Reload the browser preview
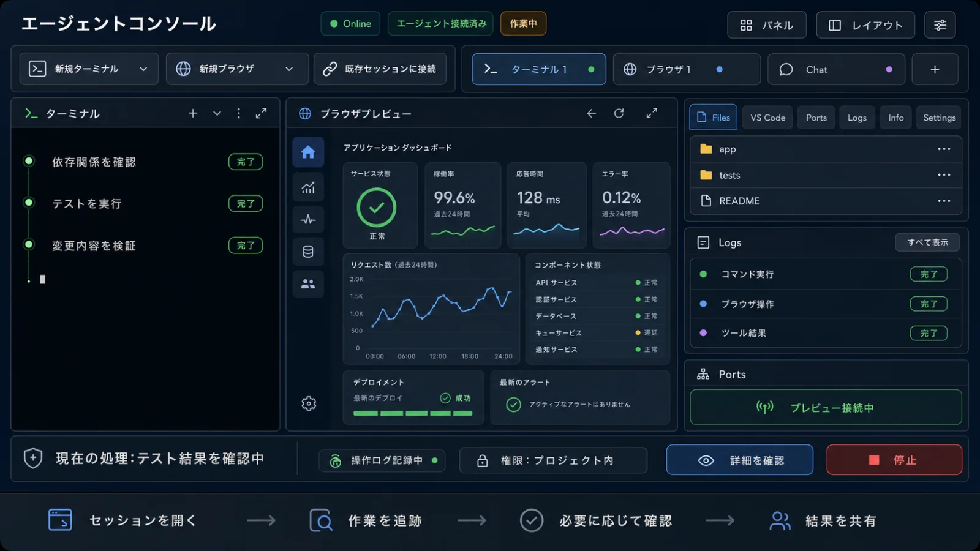Viewport: 980px width, 551px height. tap(619, 113)
